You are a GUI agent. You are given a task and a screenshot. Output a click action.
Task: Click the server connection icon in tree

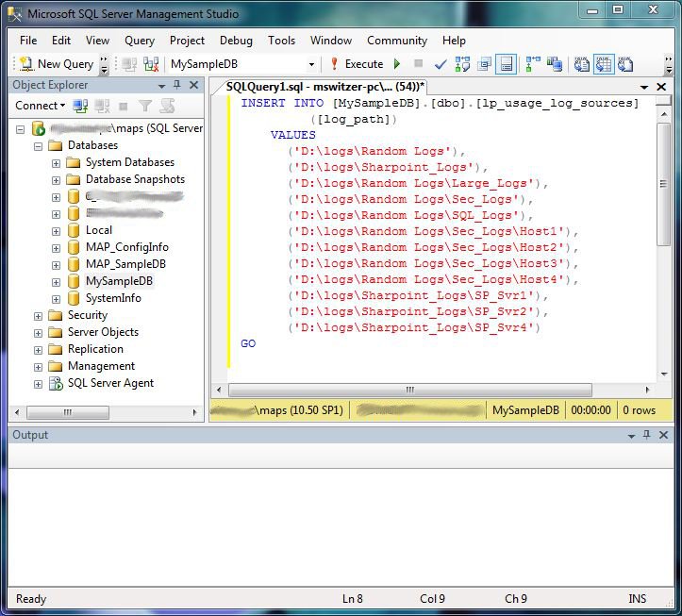click(39, 129)
